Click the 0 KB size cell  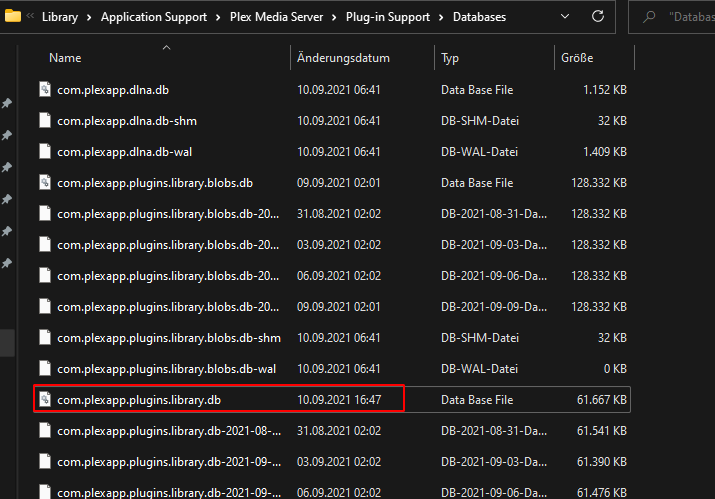click(615, 369)
